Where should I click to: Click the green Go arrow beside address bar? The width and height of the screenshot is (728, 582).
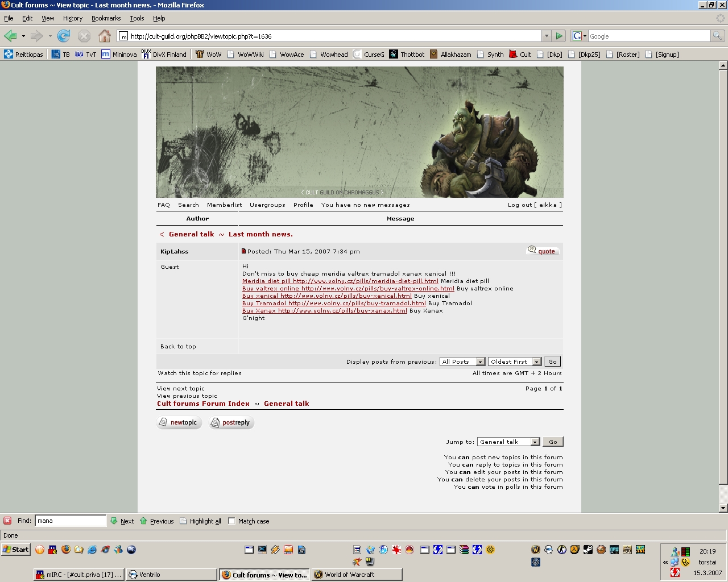[x=559, y=36]
